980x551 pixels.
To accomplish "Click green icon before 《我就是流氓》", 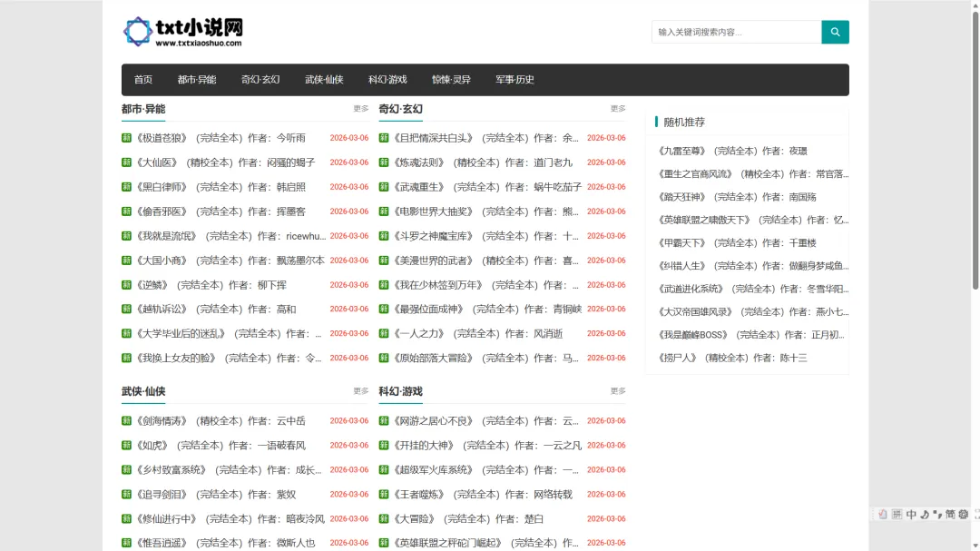I will pos(126,236).
